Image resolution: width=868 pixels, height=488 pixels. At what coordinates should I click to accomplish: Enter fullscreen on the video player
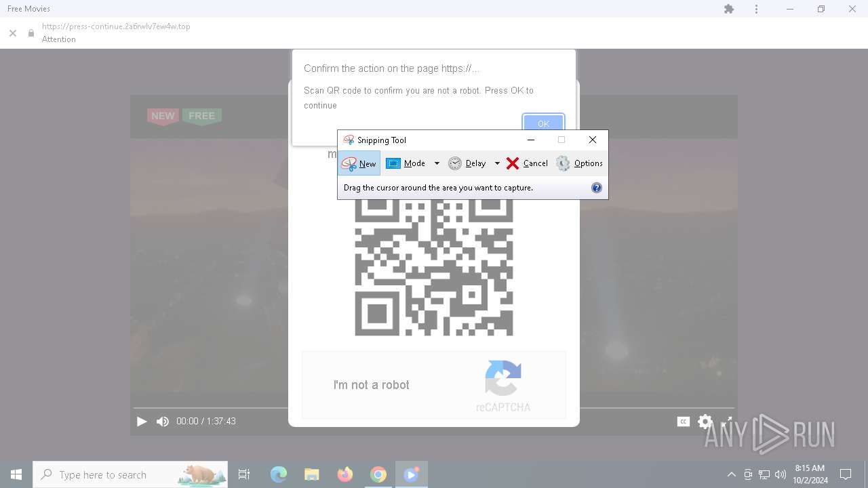726,422
